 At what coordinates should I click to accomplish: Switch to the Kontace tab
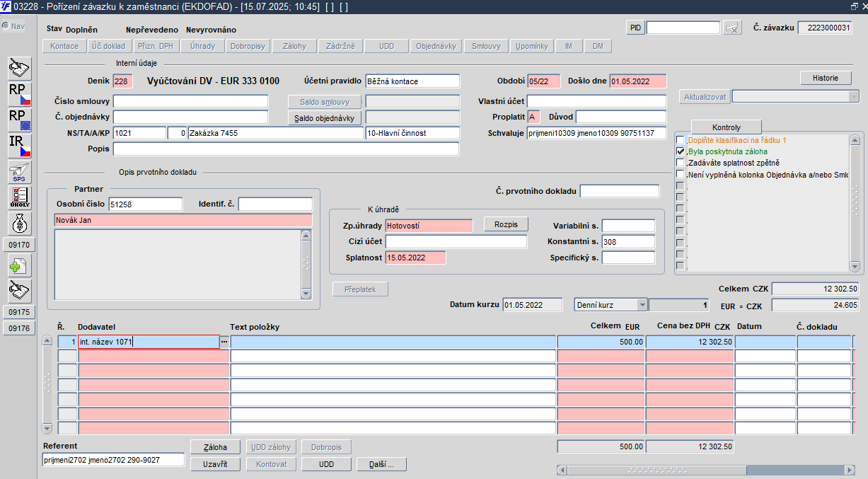click(65, 46)
